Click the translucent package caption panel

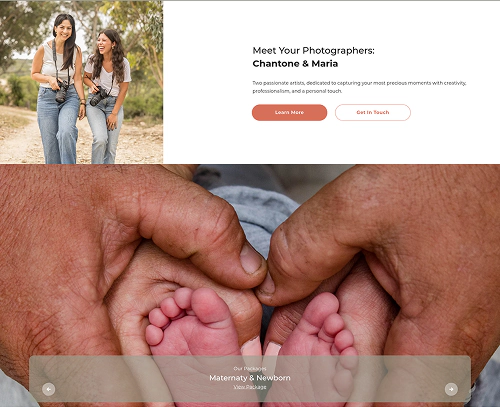[250, 379]
